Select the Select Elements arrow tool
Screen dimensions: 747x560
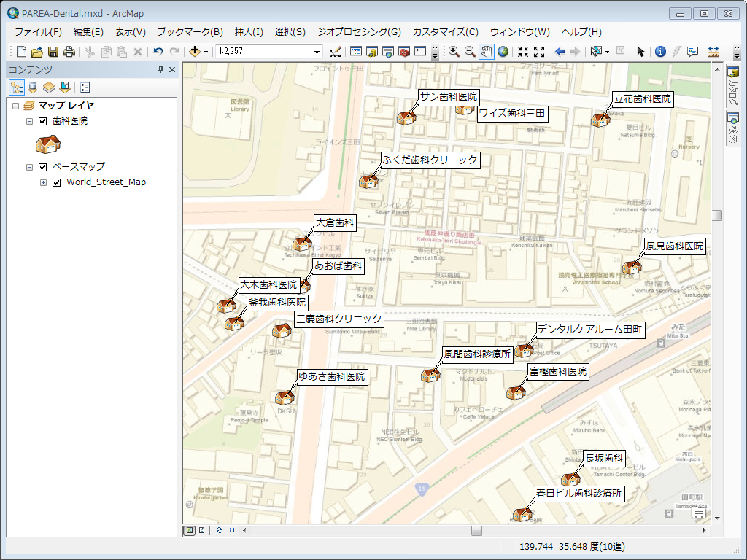click(640, 52)
